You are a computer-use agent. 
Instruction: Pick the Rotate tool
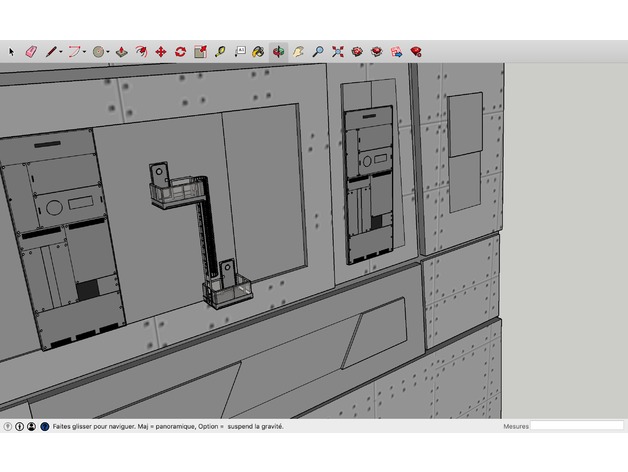[180, 52]
